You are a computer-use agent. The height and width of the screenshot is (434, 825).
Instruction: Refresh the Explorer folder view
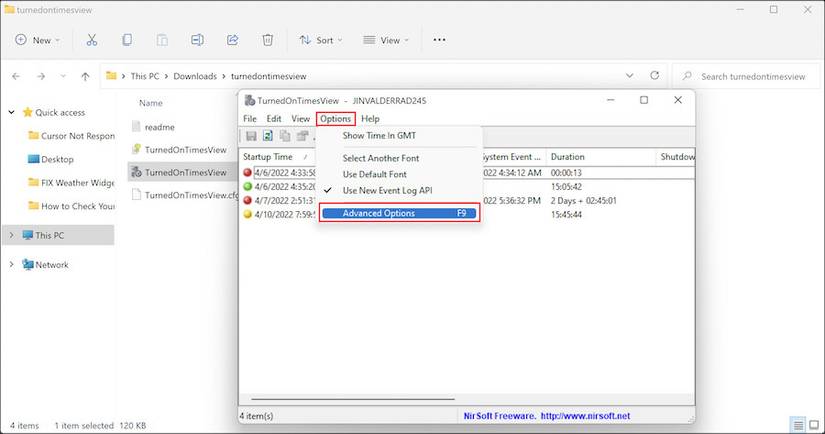(655, 76)
